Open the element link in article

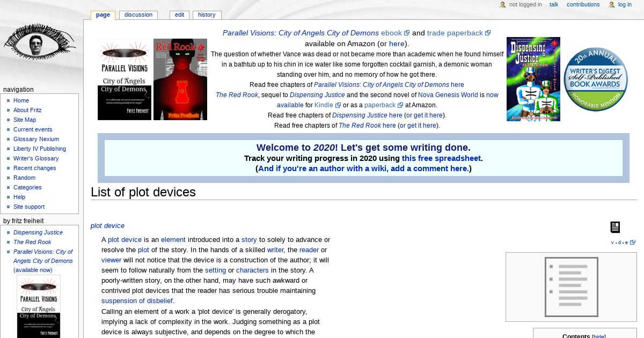coord(173,240)
